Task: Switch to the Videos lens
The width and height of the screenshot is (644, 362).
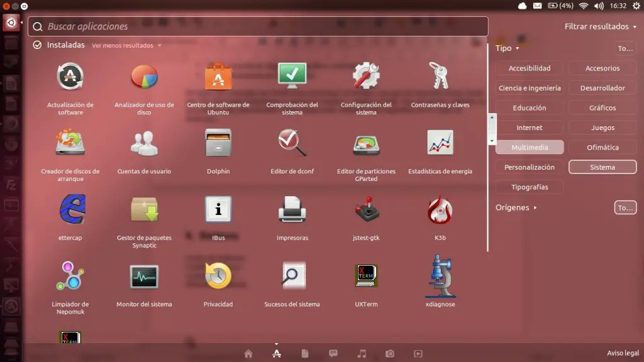Action: [418, 353]
